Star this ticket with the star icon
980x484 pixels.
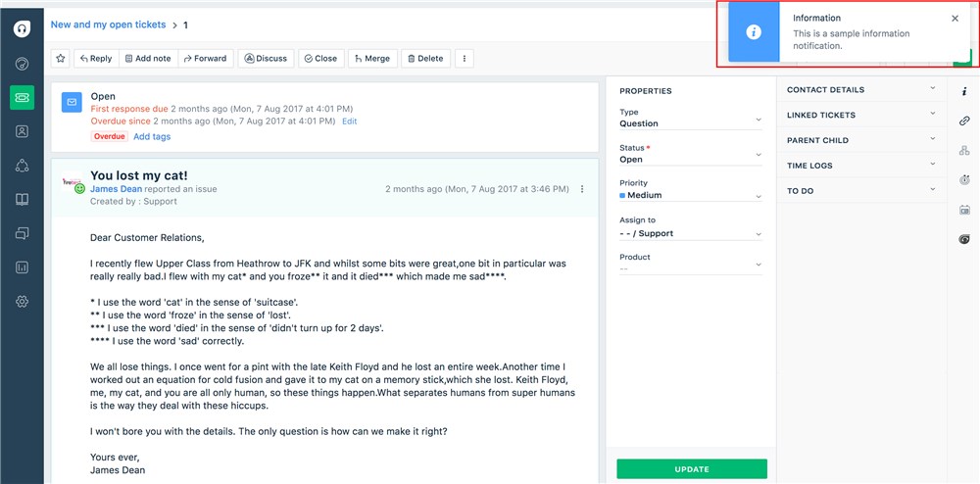click(61, 58)
